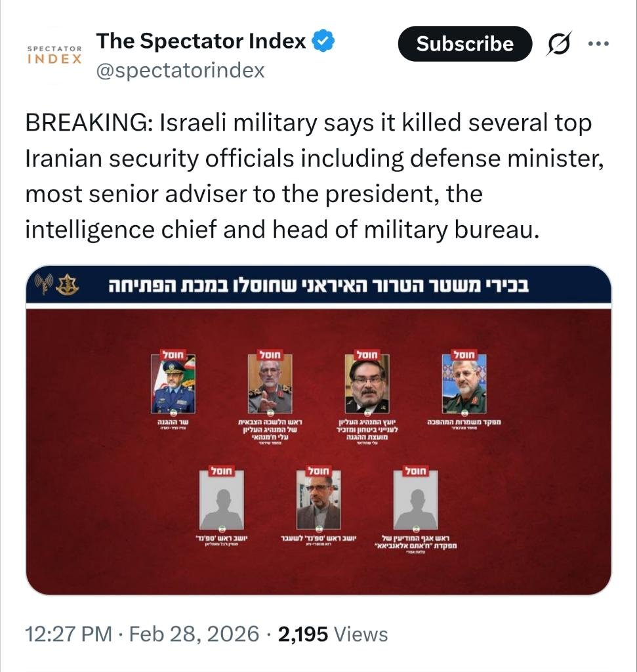Click the blue verified checkmark badge

click(x=323, y=42)
